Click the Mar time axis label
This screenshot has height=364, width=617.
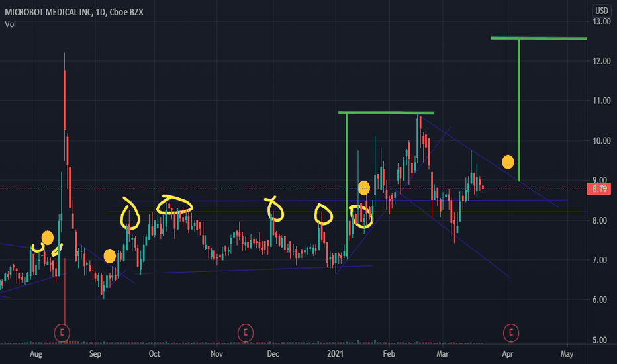pos(443,354)
